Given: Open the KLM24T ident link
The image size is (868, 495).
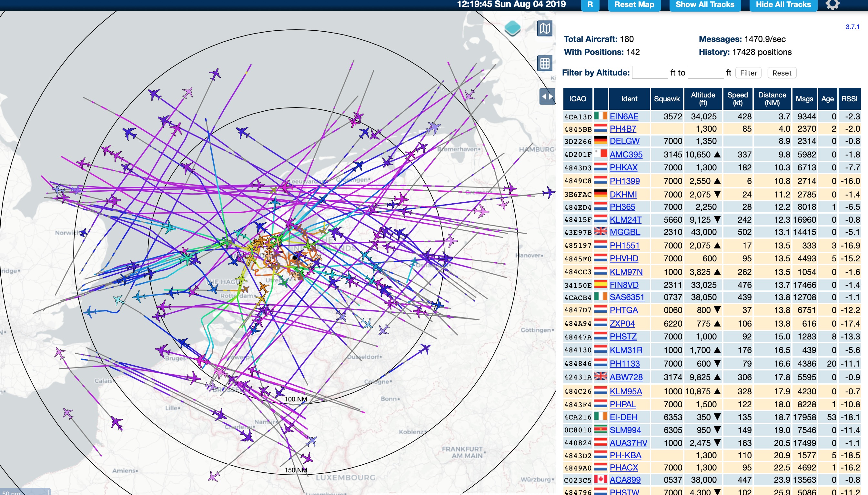Looking at the screenshot, I should coord(625,220).
